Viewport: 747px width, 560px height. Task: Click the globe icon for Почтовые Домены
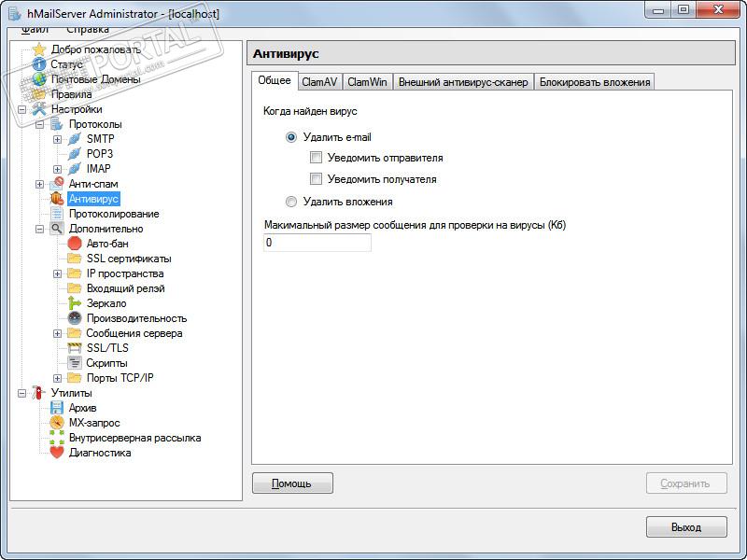click(39, 79)
